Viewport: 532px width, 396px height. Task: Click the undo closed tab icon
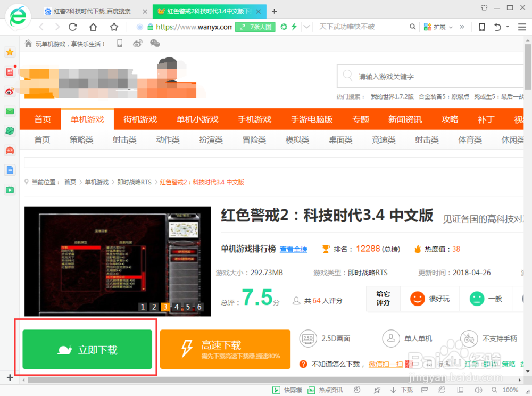(x=498, y=27)
